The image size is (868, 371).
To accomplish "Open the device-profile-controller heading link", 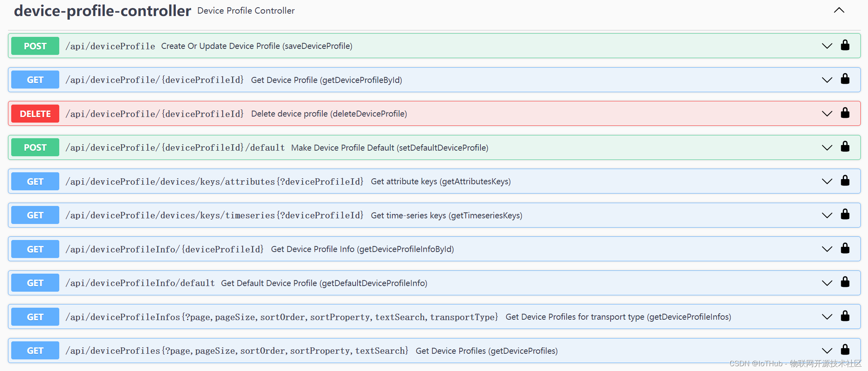I will pos(102,11).
